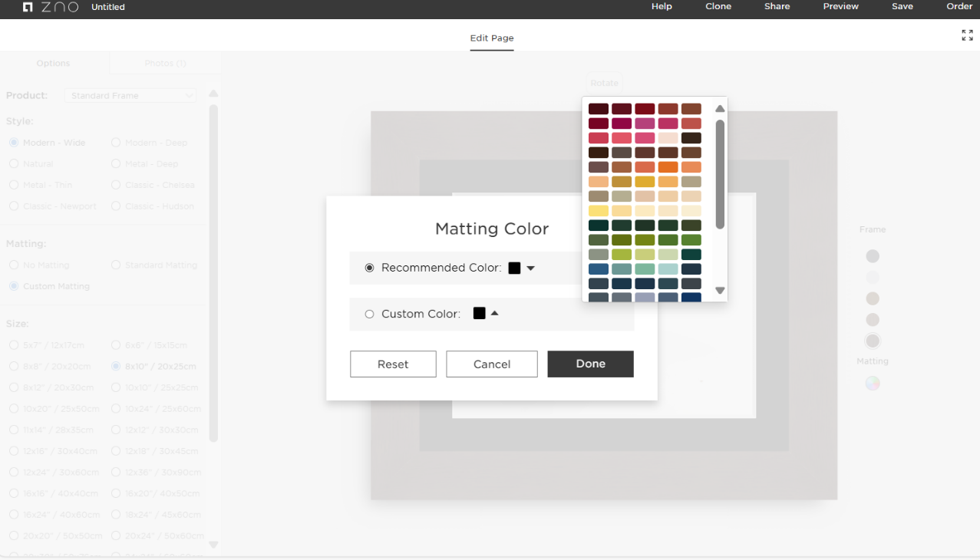Click the ZNO logo in header
Image resolution: width=980 pixels, height=560 pixels.
click(x=51, y=7)
